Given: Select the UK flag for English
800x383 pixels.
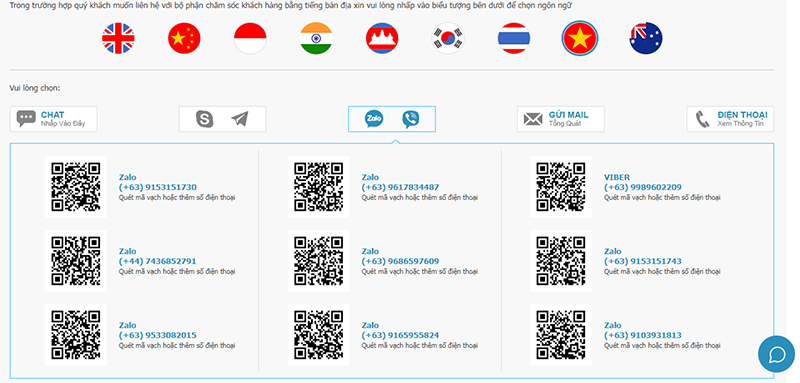Looking at the screenshot, I should (118, 38).
